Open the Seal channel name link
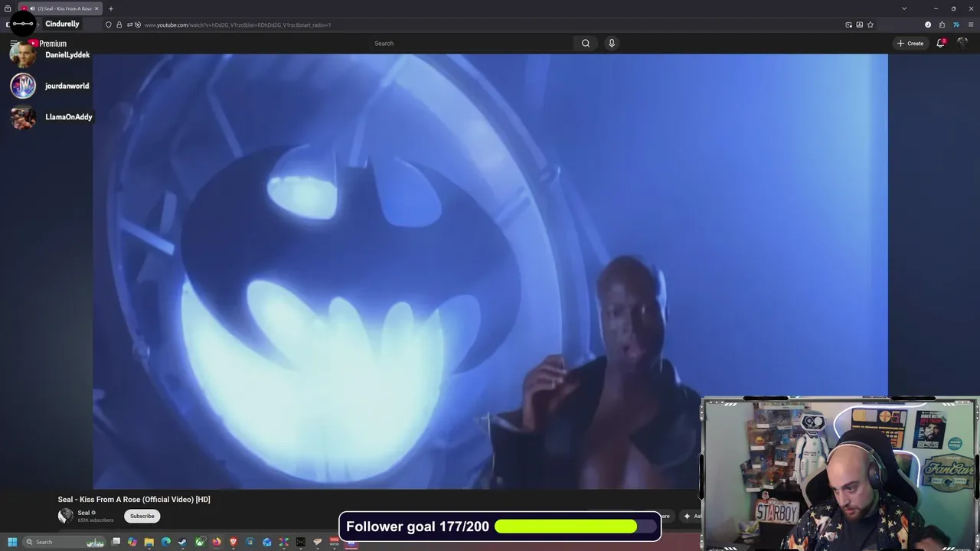Screen dimensions: 980x551 click(x=83, y=513)
